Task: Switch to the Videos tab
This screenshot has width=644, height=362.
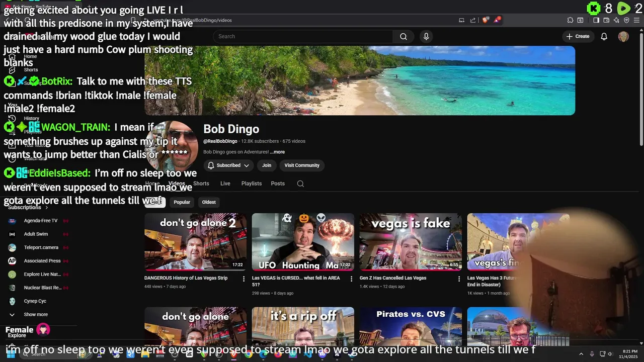Action: (177, 184)
